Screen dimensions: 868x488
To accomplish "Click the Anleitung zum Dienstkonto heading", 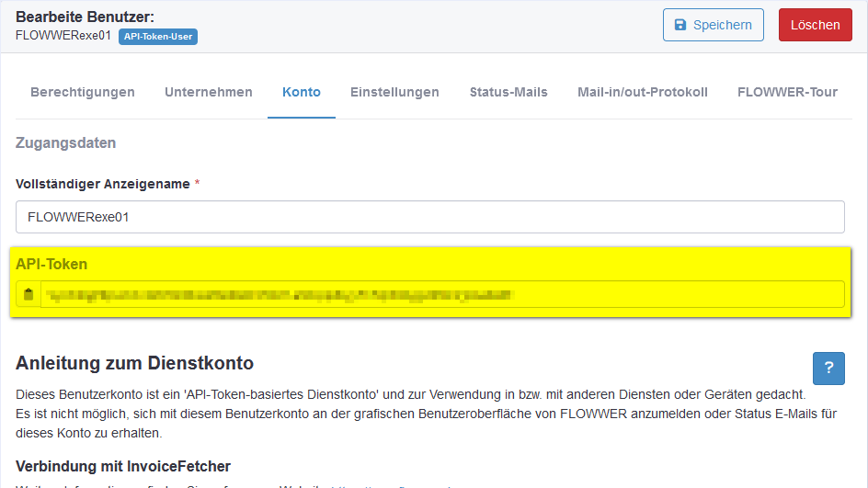I will 134,363.
